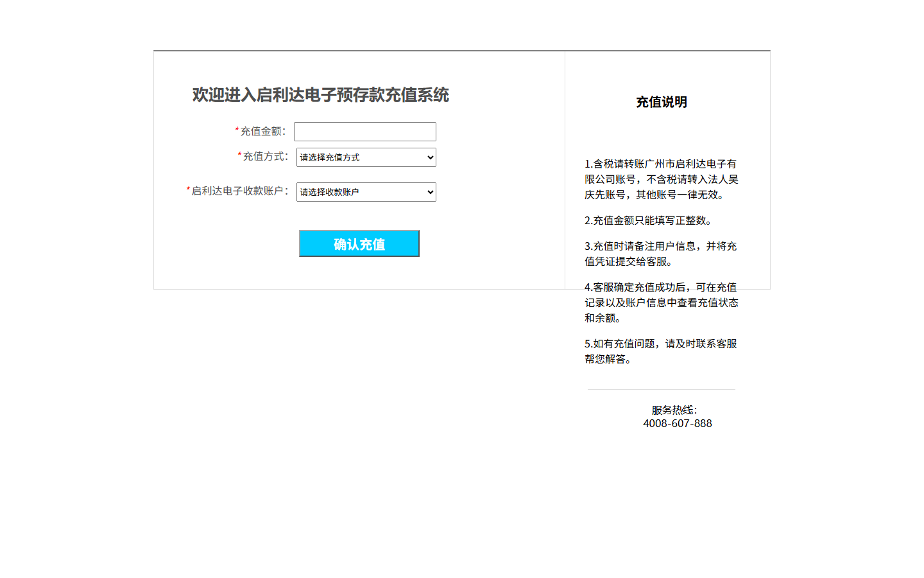Click the heading 欢迎进入启利达电子预存款充值系统
The width and height of the screenshot is (924, 578).
[321, 95]
